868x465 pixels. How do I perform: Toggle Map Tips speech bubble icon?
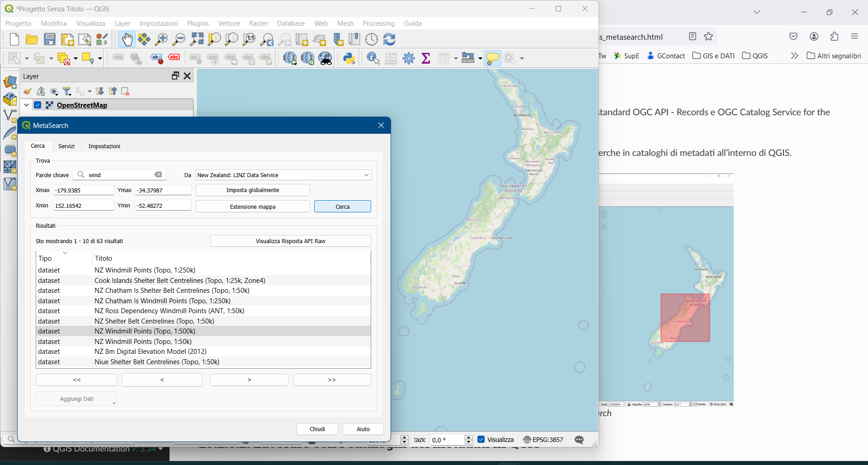tap(492, 58)
